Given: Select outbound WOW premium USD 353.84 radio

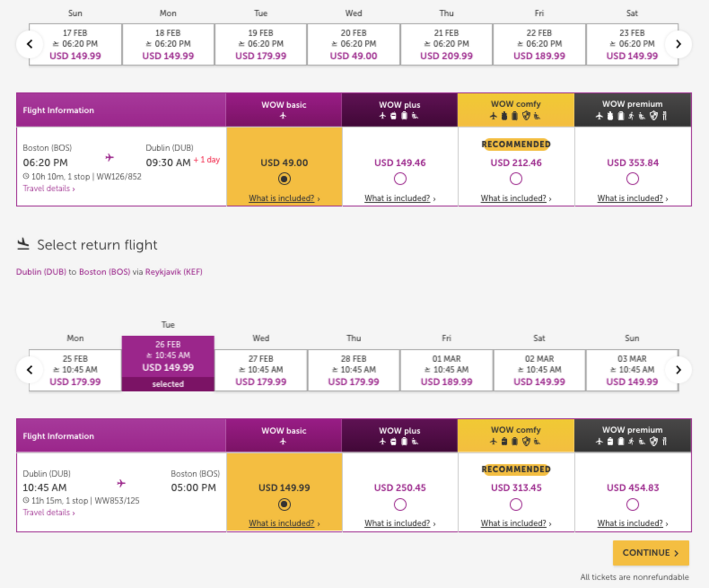Looking at the screenshot, I should (632, 179).
